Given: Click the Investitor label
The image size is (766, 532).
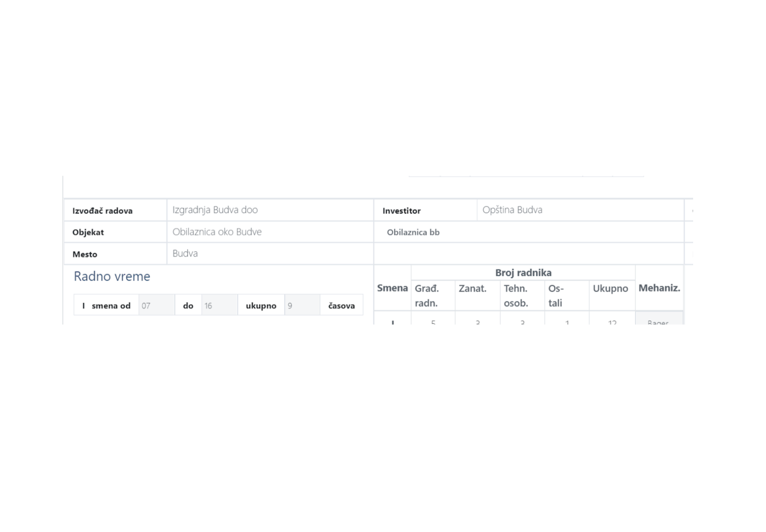Looking at the screenshot, I should [402, 211].
